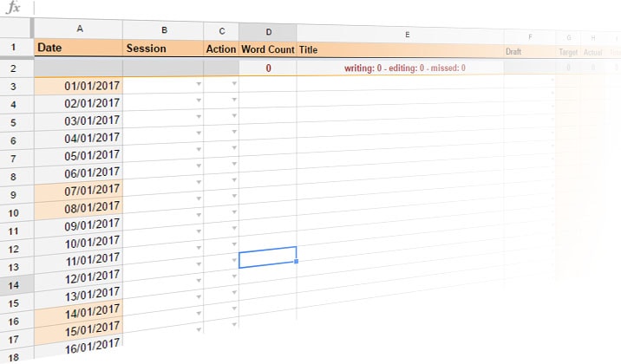621x364 pixels.
Task: Select column E header
Action: pos(401,35)
